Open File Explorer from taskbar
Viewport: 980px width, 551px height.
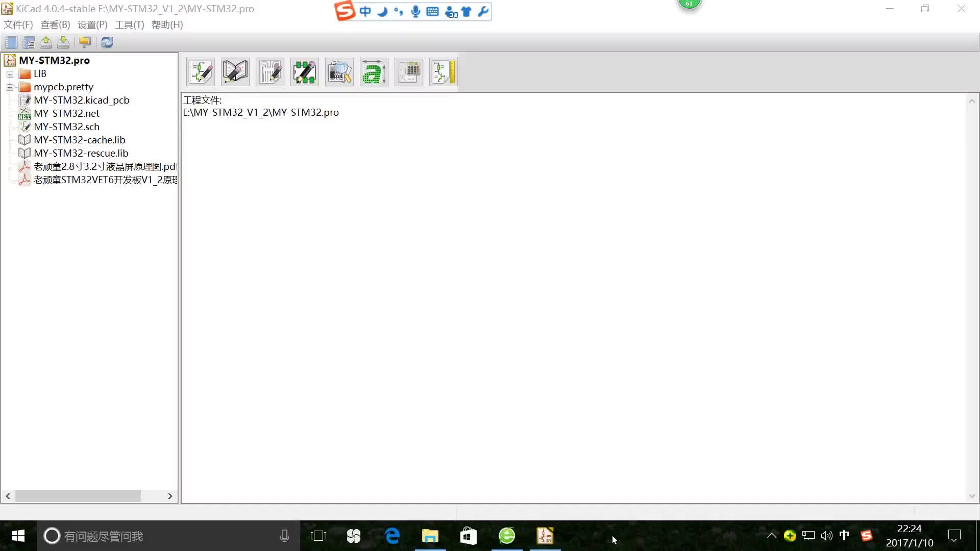pyautogui.click(x=430, y=536)
